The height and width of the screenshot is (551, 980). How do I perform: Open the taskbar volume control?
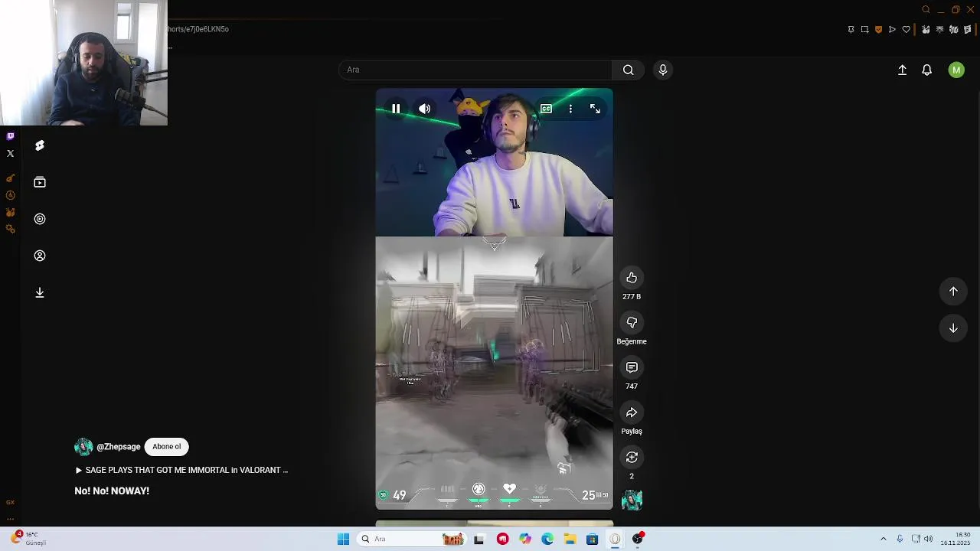(x=929, y=539)
